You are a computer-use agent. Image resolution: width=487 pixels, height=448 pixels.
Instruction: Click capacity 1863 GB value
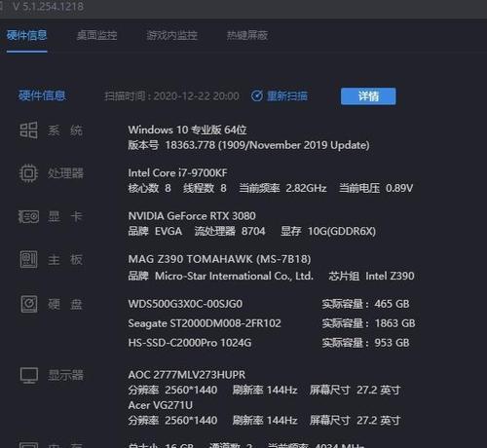click(x=394, y=323)
